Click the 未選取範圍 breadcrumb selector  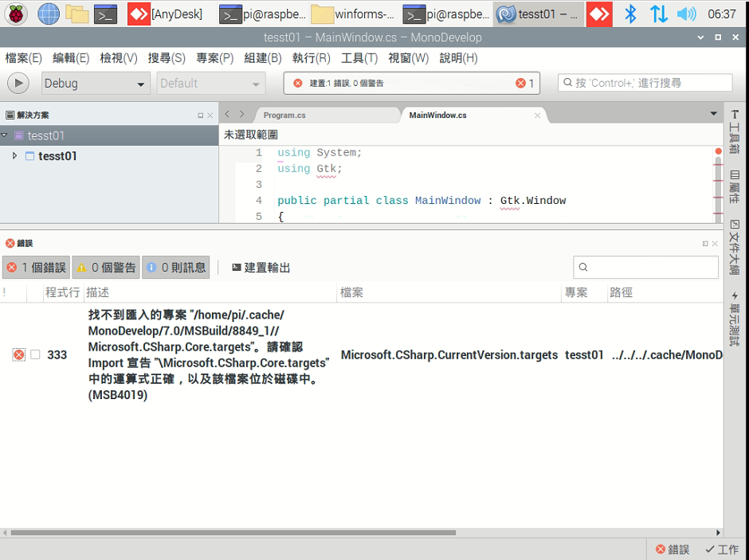(x=251, y=135)
